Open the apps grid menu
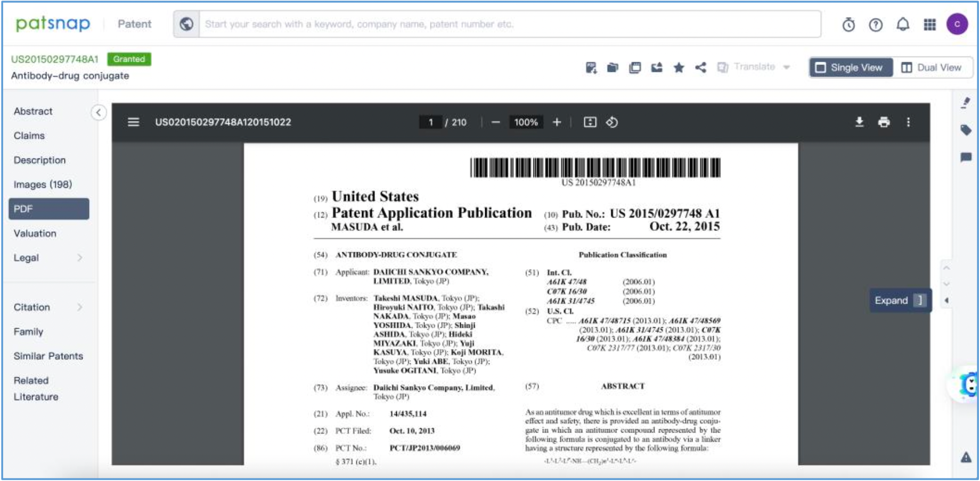This screenshot has width=980, height=481. coord(930,24)
